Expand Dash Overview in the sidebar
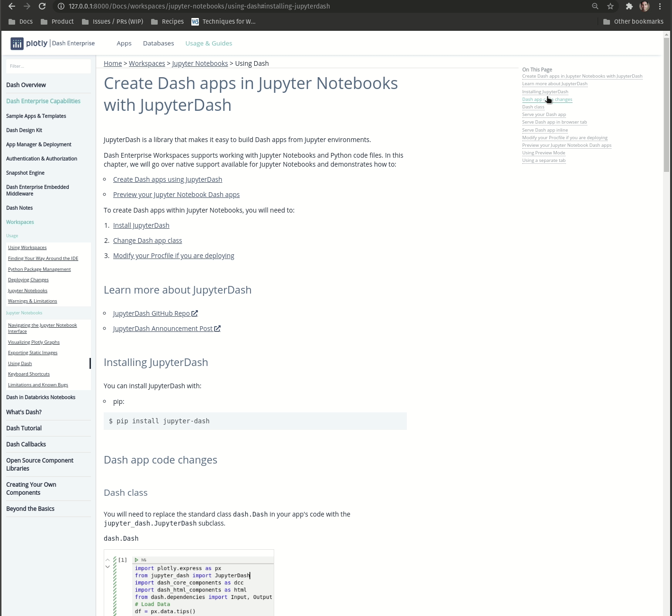The width and height of the screenshot is (672, 616). [x=26, y=85]
